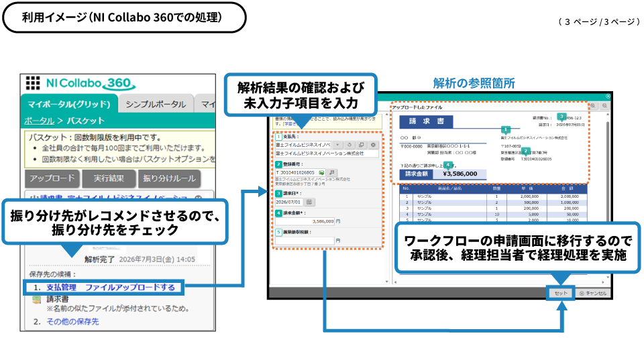Click the 支払先 search input field
The width and height of the screenshot is (644, 362).
point(303,145)
